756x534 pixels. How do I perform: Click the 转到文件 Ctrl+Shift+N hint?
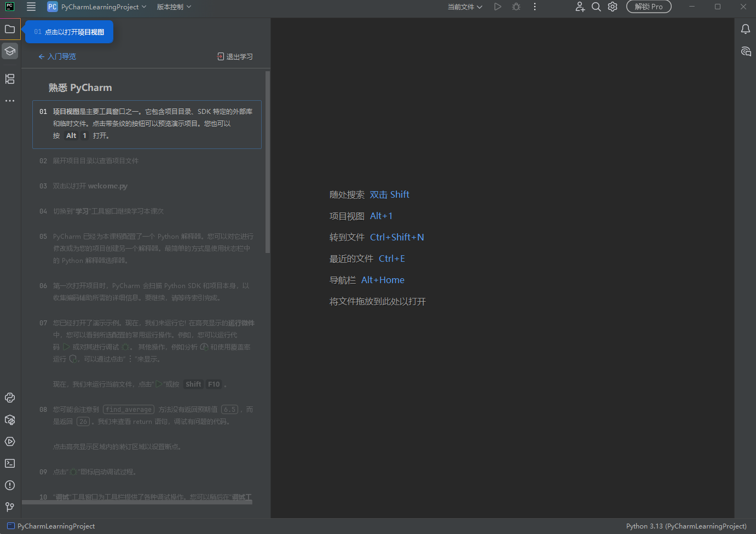[377, 237]
